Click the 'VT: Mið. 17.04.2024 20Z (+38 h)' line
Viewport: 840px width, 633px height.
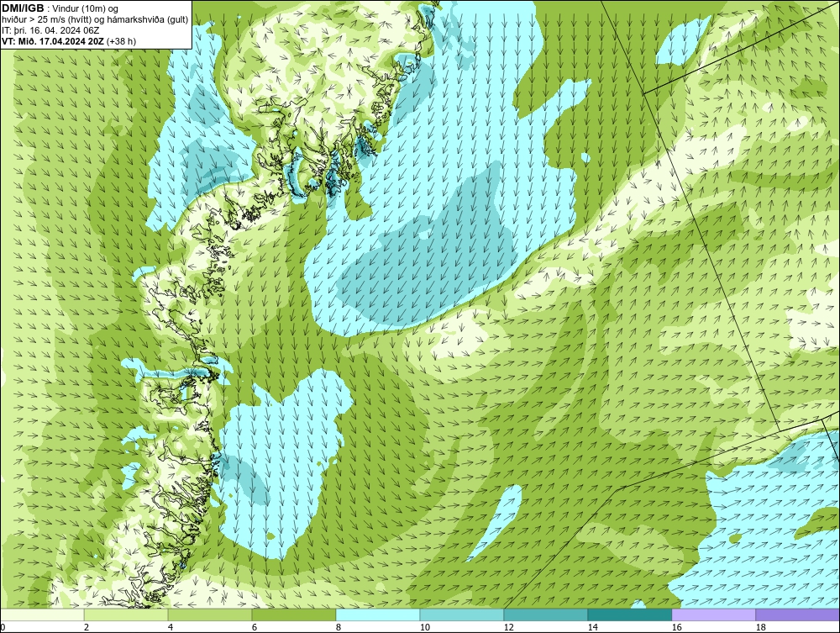click(69, 41)
